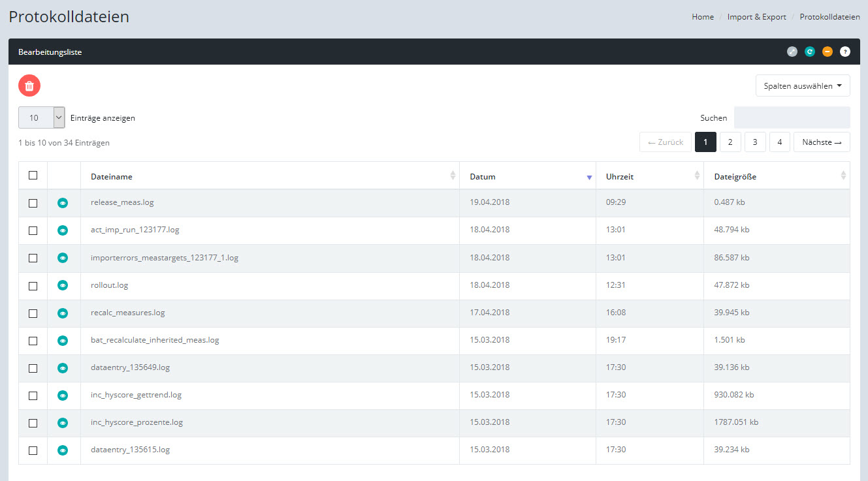
Task: Refresh the Bearbeitungsliste panel
Action: tap(810, 52)
